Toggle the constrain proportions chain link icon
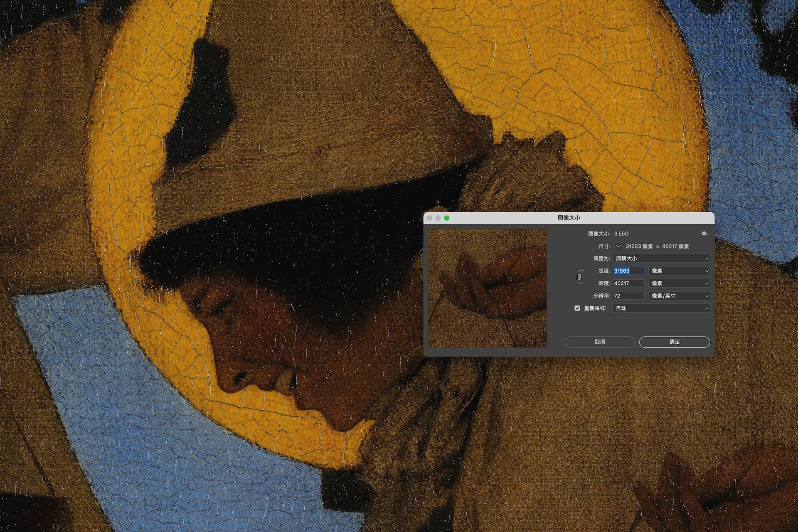 pos(579,277)
